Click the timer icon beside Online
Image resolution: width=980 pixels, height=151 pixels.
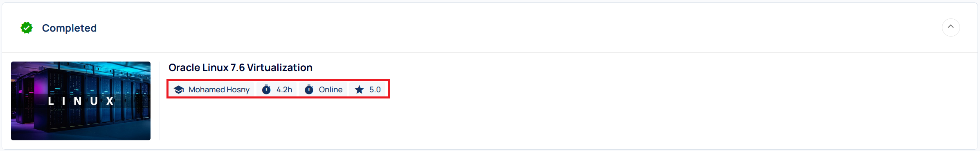[309, 89]
